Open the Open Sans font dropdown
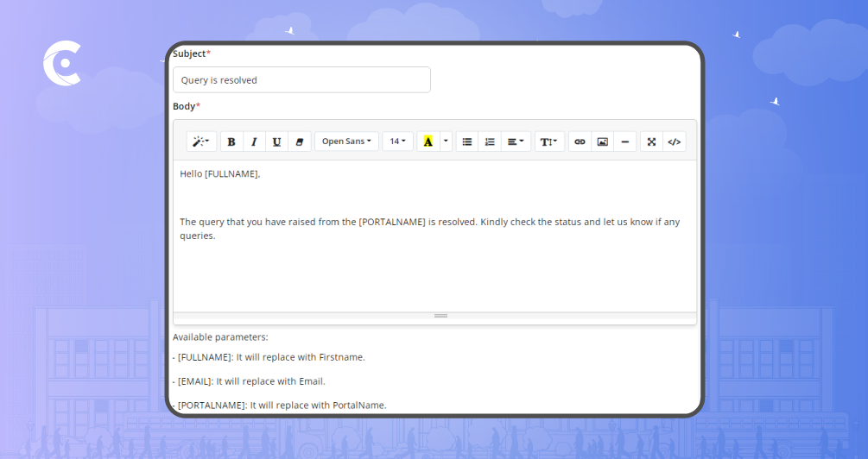 346,141
